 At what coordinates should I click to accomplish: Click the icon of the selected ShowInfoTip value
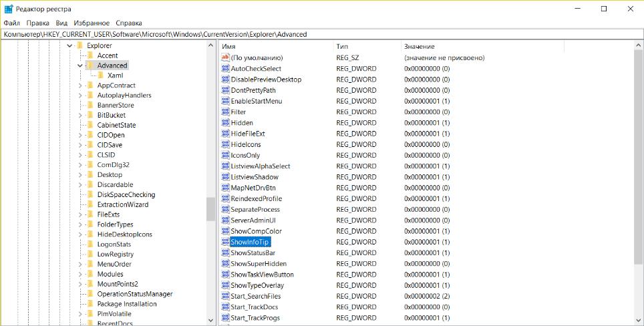click(x=225, y=242)
